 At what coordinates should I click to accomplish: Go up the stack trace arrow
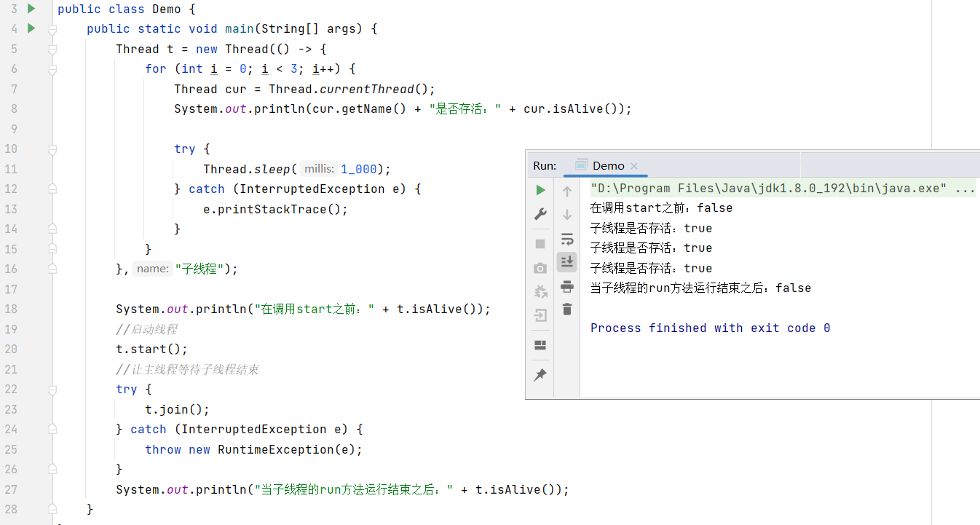[567, 192]
